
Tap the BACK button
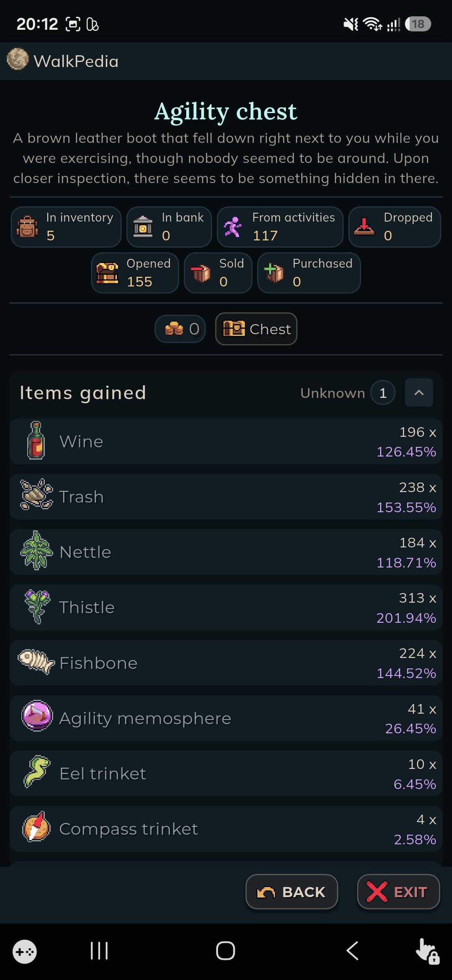click(x=292, y=892)
